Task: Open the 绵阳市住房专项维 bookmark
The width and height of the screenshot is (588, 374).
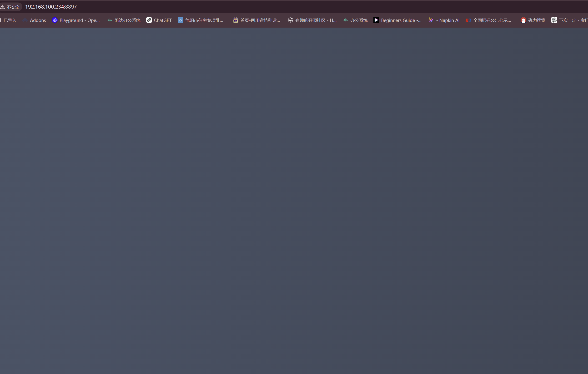Action: click(201, 20)
